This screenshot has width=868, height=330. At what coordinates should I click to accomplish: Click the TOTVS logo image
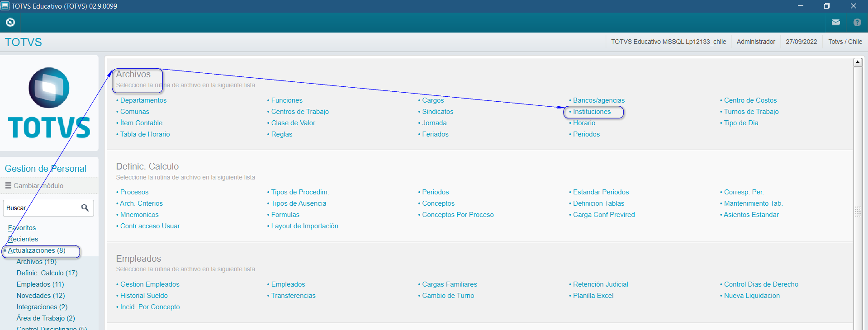[49, 103]
